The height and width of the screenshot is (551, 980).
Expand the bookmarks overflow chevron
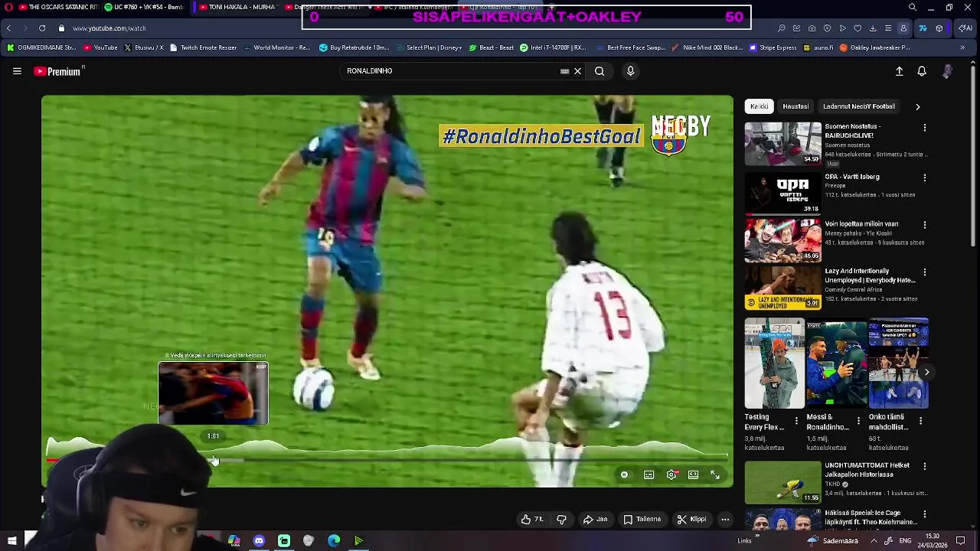tap(962, 47)
